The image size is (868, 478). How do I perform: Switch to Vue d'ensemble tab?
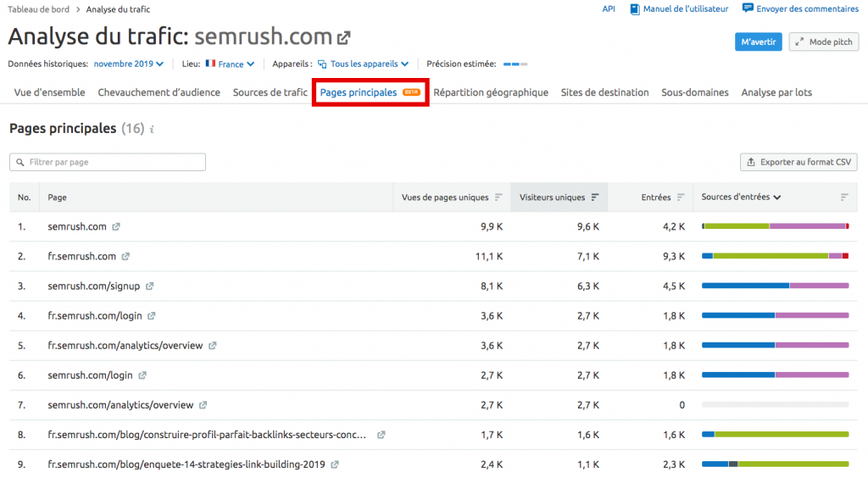[x=50, y=92]
